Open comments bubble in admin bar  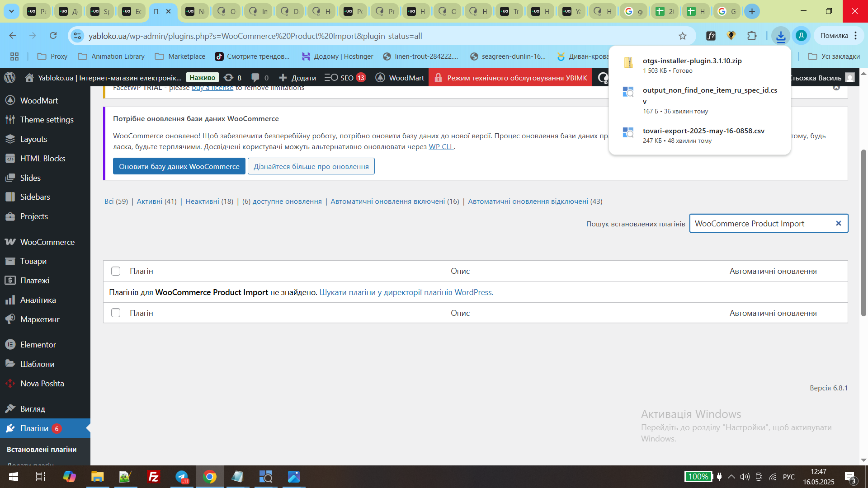pyautogui.click(x=260, y=78)
